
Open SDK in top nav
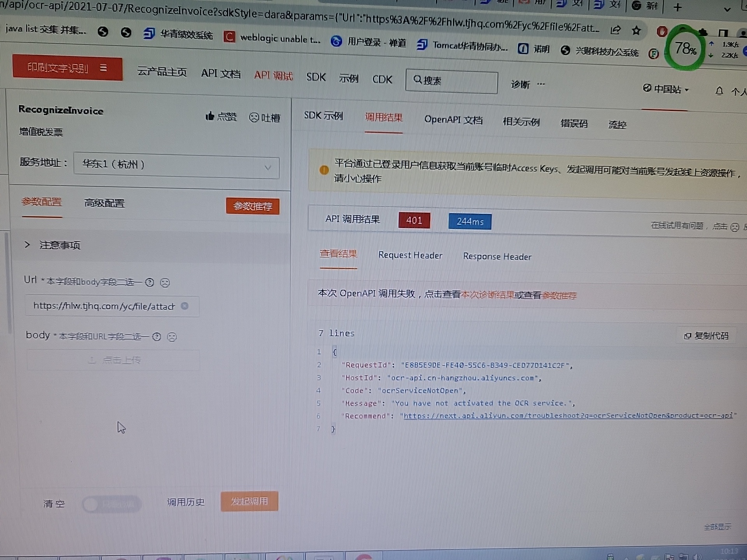(316, 77)
